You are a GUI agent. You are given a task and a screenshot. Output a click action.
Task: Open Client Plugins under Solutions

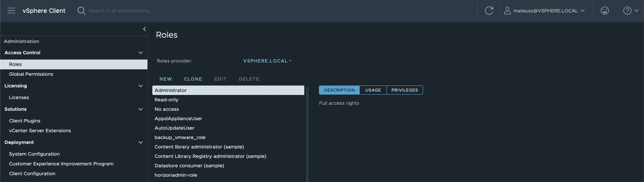(25, 121)
